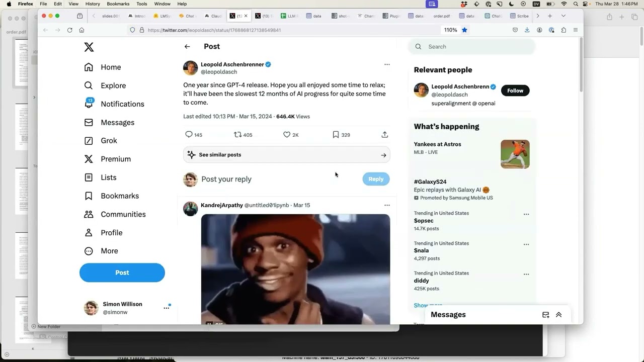The image size is (644, 362).
Task: Switch to the Scribe tab
Action: 519,16
